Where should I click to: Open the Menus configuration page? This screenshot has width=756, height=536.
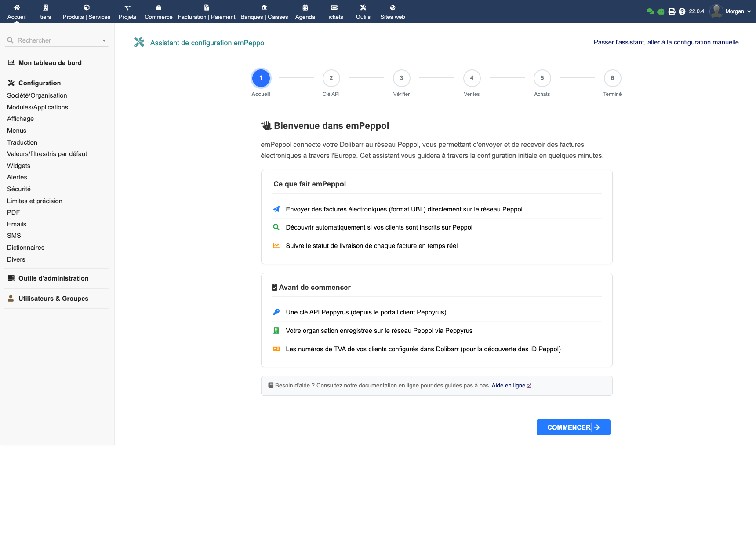(x=17, y=131)
